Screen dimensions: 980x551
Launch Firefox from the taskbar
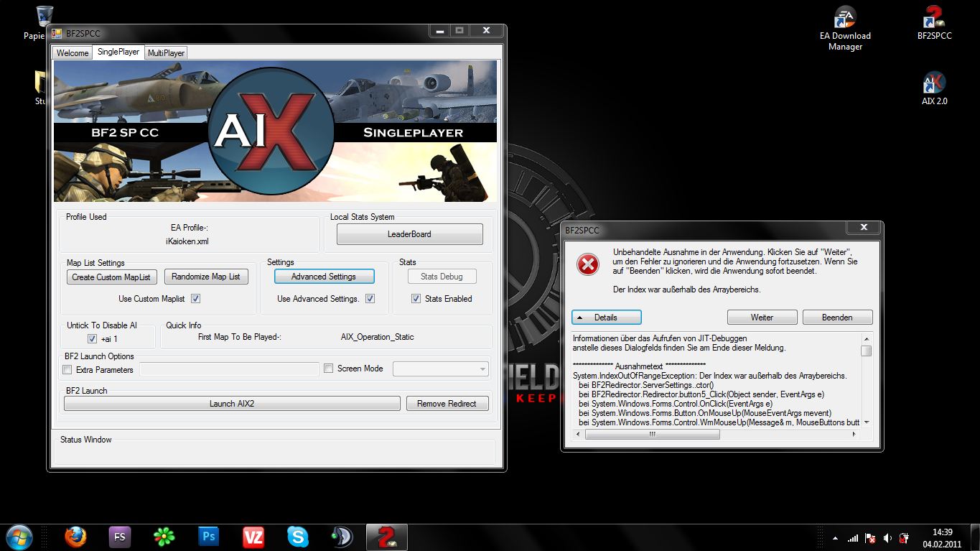tap(75, 537)
